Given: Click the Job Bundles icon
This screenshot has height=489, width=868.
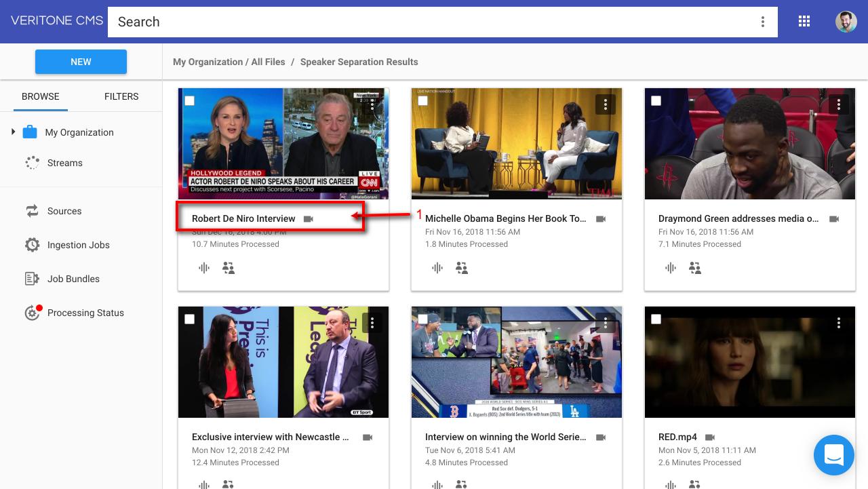Looking at the screenshot, I should click(32, 279).
